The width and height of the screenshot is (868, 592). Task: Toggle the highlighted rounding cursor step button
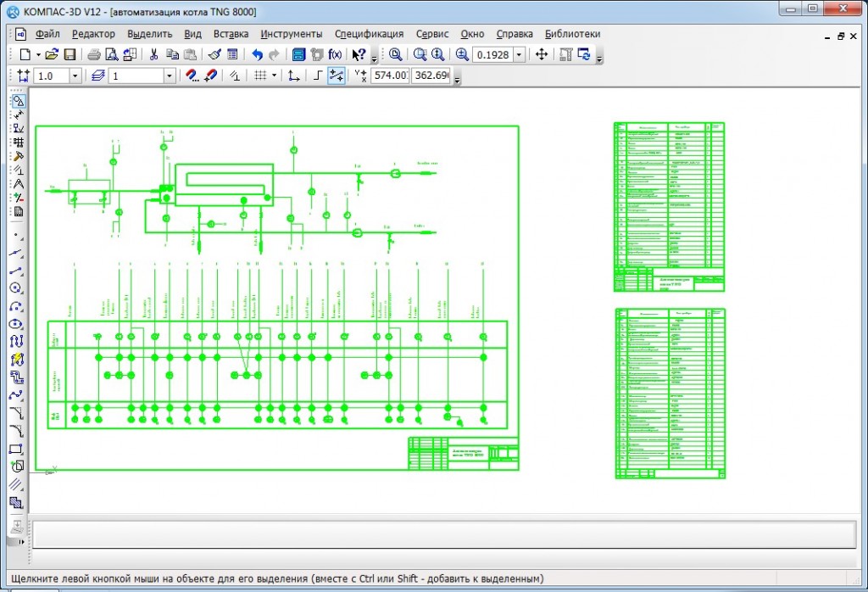[336, 75]
